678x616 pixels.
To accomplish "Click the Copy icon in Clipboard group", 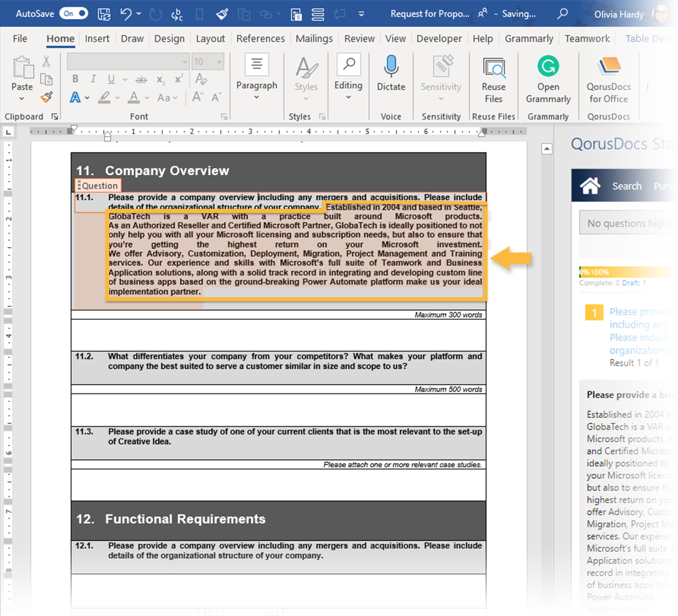I will coord(46,79).
